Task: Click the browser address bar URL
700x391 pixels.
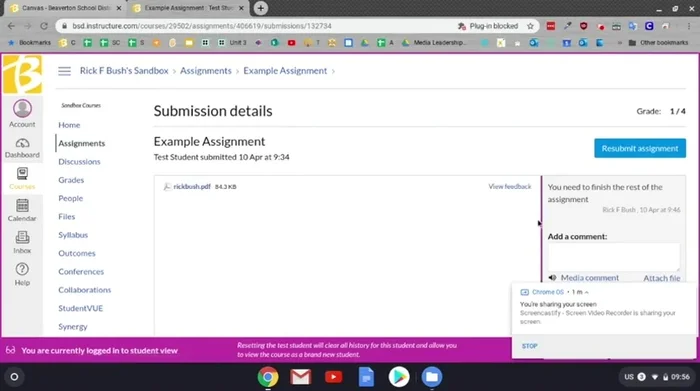Action: [x=202, y=26]
